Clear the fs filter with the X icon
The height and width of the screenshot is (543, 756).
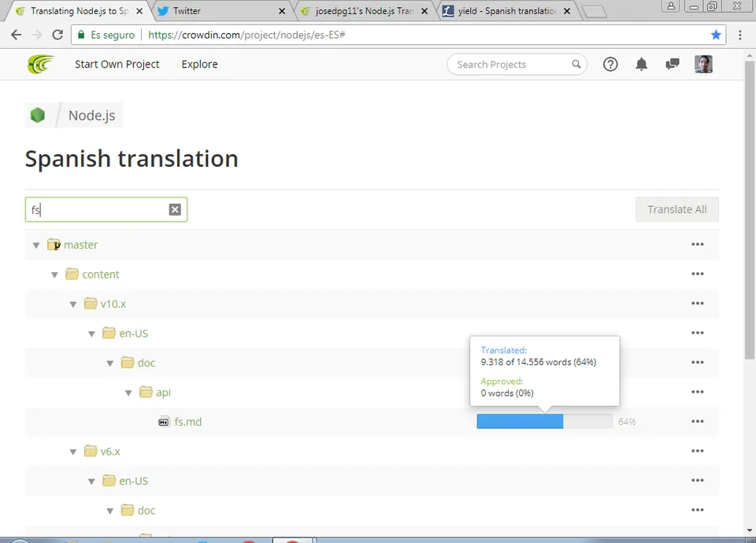tap(175, 209)
